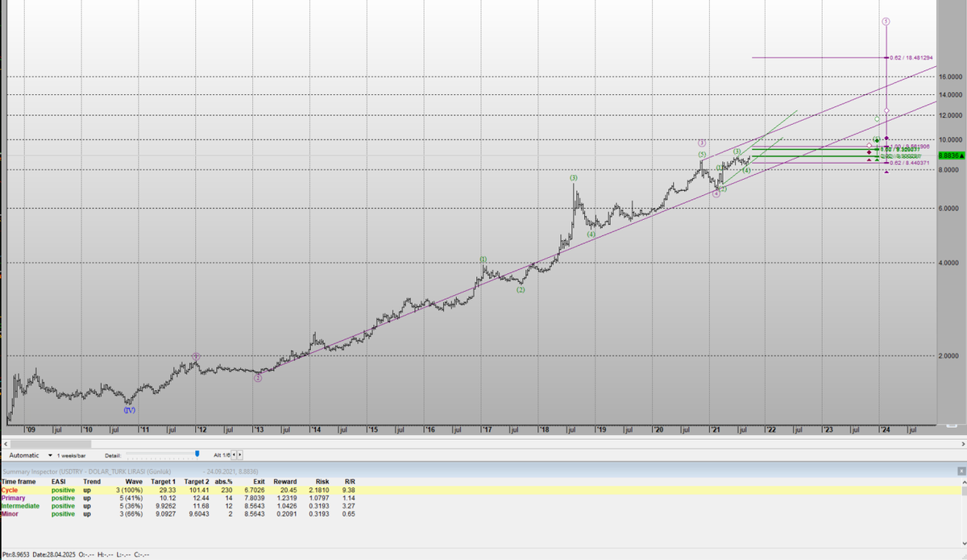Click the '24 year label on time axis

point(885,430)
